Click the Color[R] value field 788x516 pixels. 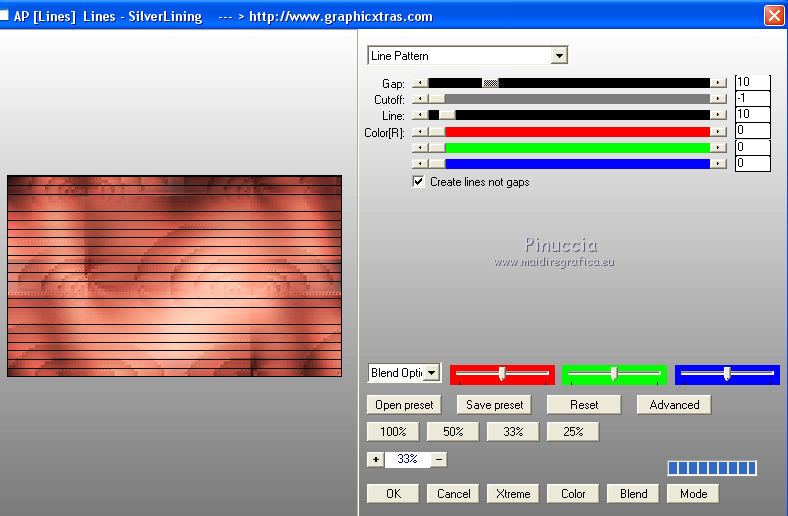point(752,131)
